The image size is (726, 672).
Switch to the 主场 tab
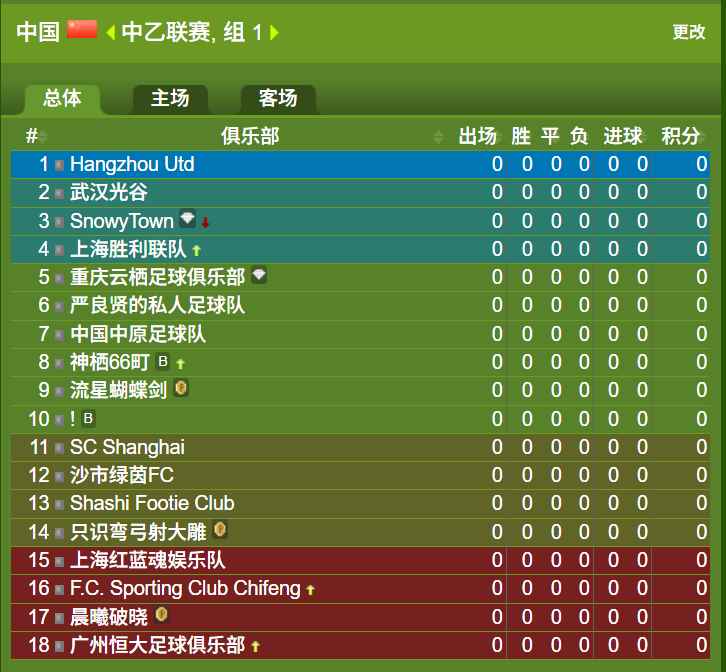click(170, 99)
